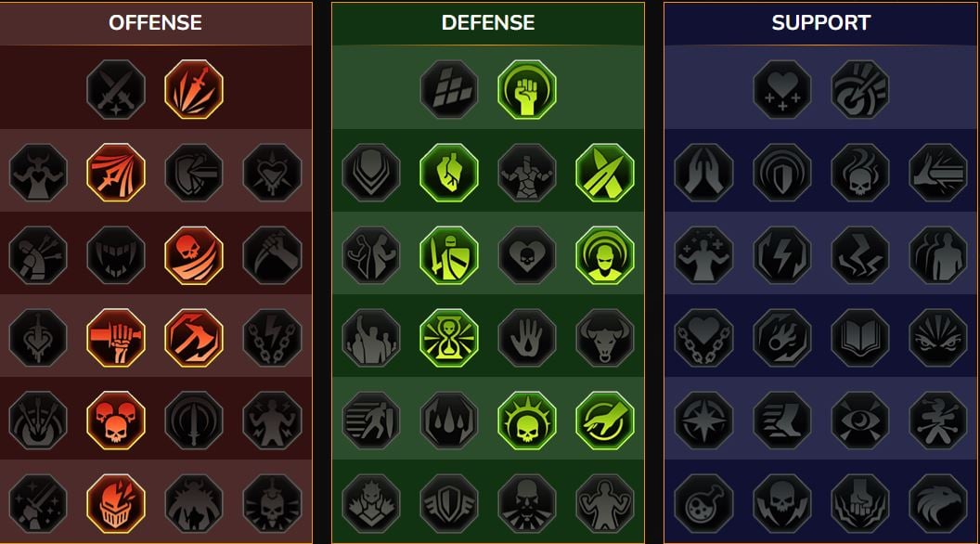Select the fanged mouth Offense mastery
The image size is (980, 544).
tap(116, 255)
